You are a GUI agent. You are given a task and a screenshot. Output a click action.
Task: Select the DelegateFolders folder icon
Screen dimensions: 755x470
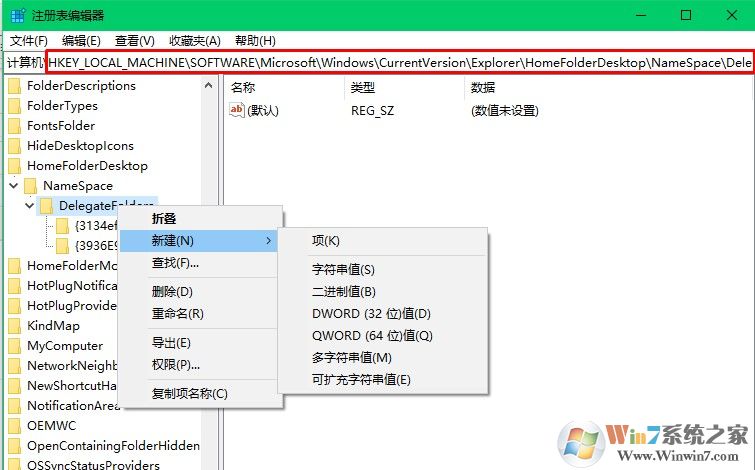(46, 206)
